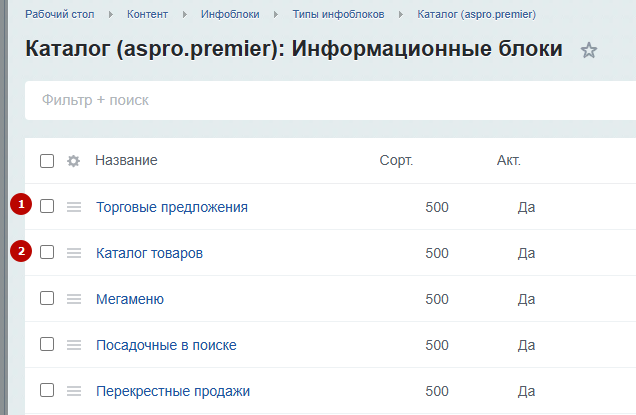Expand breadcrumb arrow after Контент
The image size is (636, 415).
tap(185, 15)
